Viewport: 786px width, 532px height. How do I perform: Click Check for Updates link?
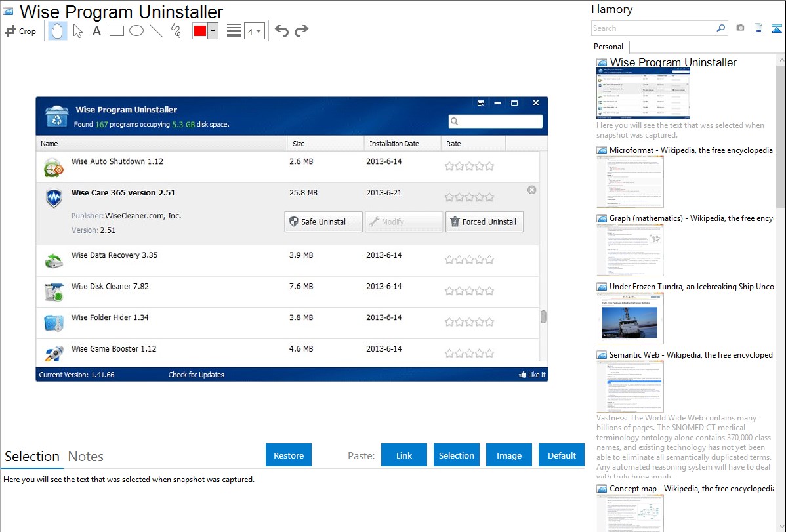point(196,375)
